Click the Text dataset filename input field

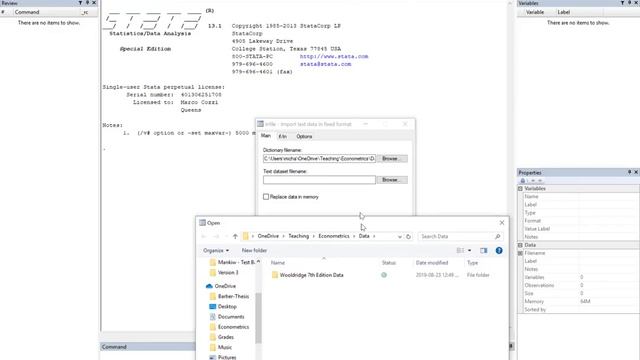coord(319,180)
